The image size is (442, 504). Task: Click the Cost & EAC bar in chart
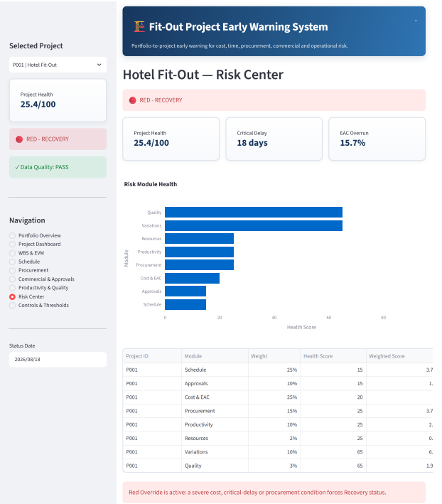[x=192, y=278]
